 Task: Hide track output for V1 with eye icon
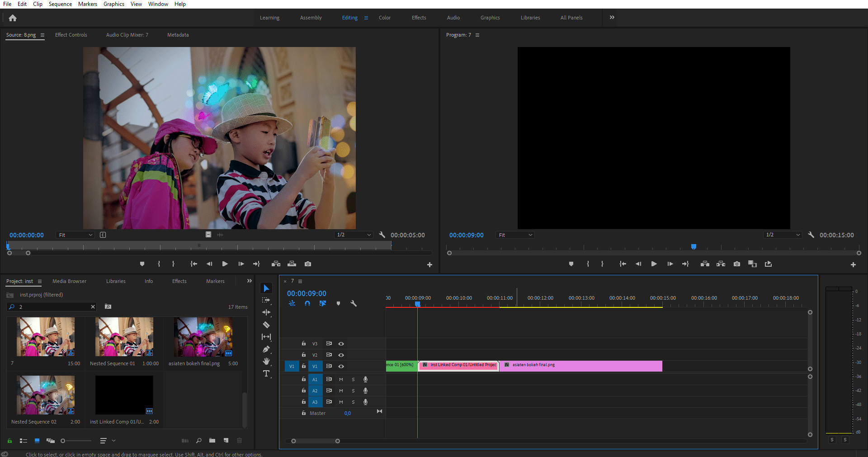pyautogui.click(x=341, y=367)
